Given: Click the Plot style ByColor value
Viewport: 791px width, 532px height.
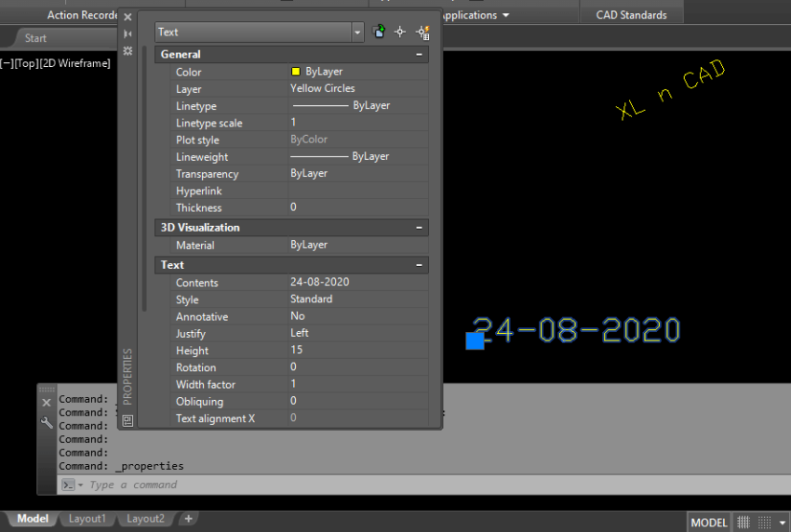Looking at the screenshot, I should pos(357,140).
